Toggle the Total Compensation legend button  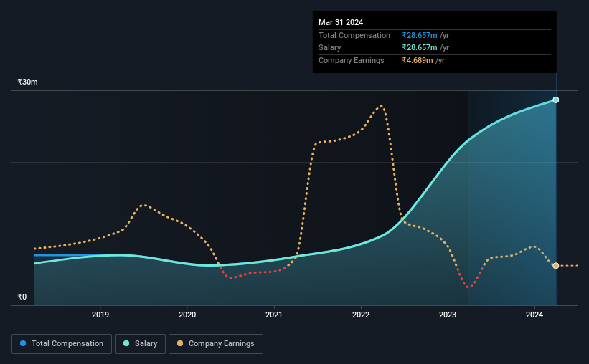pyautogui.click(x=62, y=344)
